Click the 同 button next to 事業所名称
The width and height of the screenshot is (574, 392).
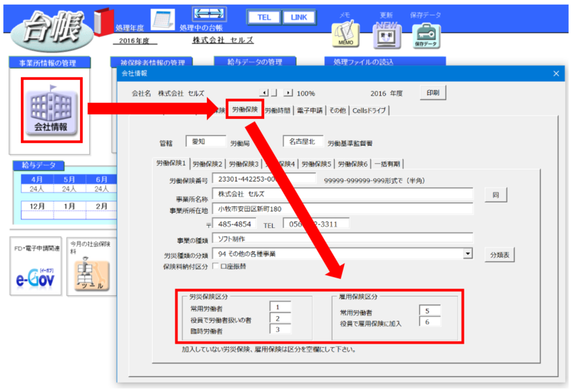(x=495, y=195)
